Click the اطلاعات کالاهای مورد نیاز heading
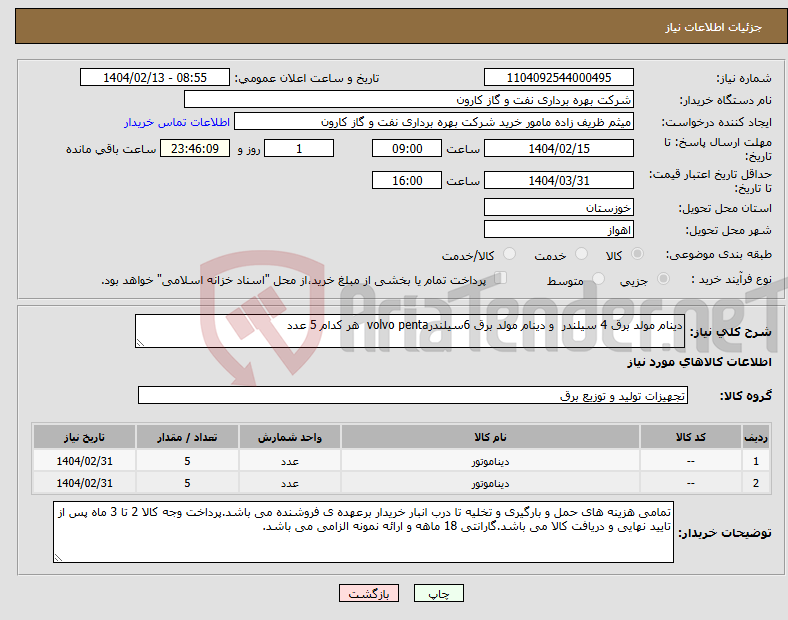The width and height of the screenshot is (788, 620). (699, 362)
